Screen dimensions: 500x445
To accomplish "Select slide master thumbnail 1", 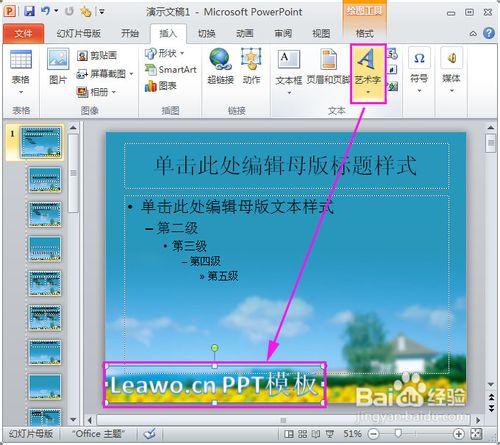I will [x=41, y=142].
